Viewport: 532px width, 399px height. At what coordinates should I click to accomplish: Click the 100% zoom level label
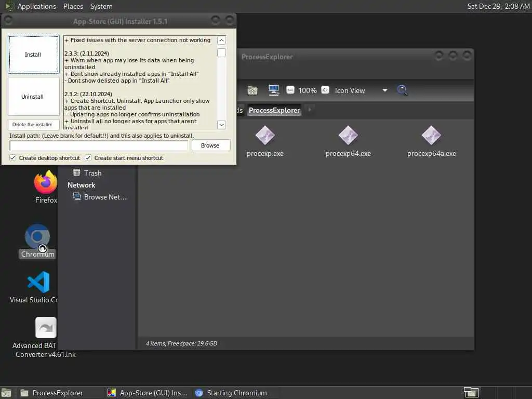tap(308, 90)
